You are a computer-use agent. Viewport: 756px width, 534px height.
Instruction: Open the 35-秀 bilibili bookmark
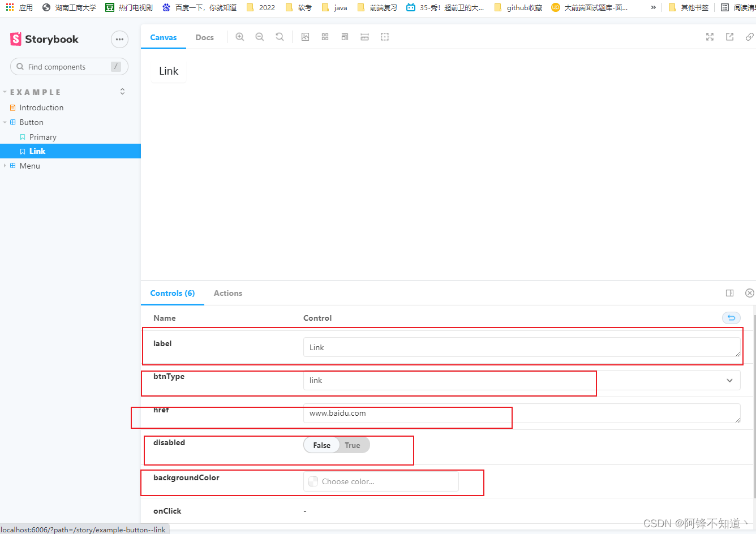445,7
